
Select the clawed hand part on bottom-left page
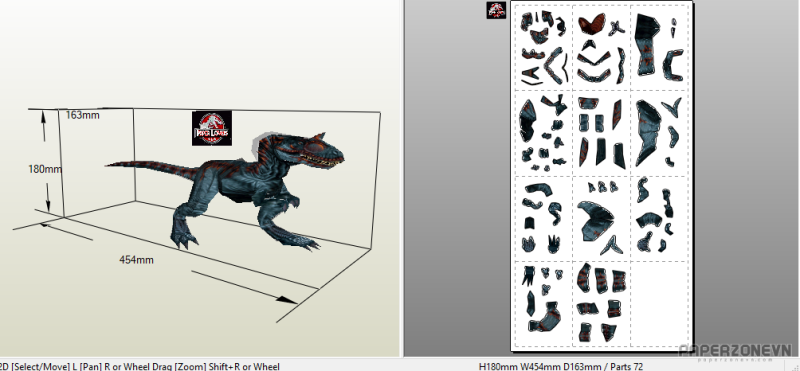(x=528, y=276)
